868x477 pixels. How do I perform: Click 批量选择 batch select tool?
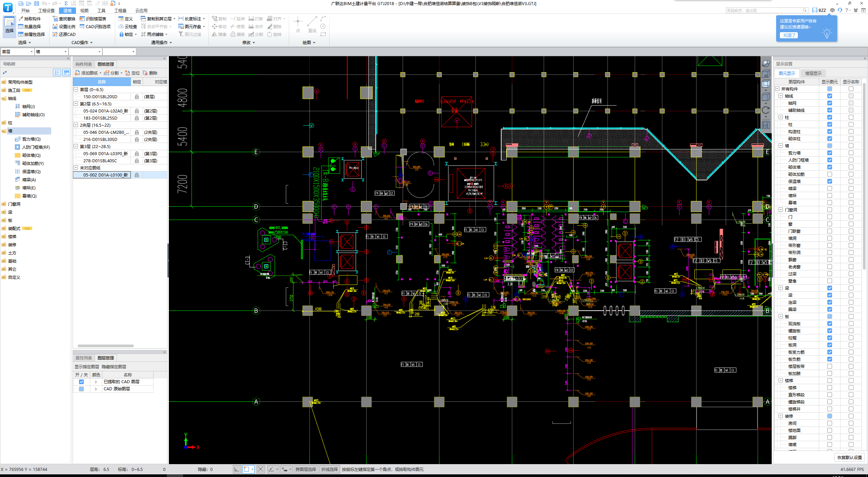tap(29, 27)
